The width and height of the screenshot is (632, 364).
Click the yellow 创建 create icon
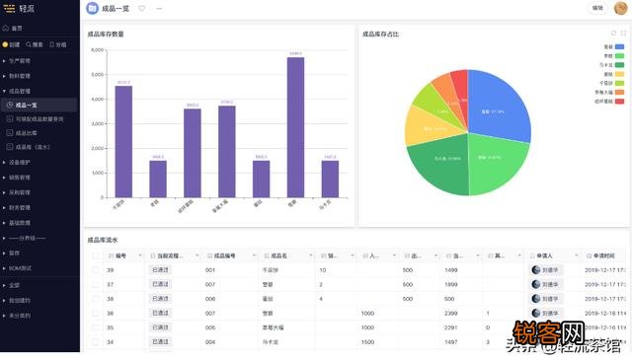tap(5, 44)
